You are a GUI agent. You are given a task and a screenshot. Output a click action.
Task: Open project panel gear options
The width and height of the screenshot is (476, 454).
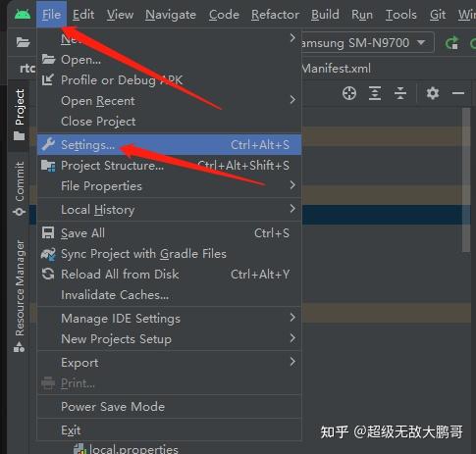433,93
